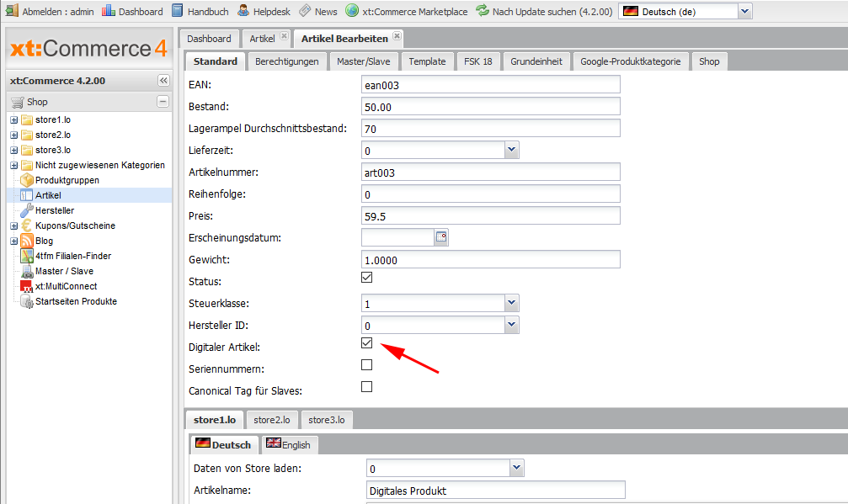Open the Shop tab in article editor
The image size is (848, 504).
pos(709,61)
